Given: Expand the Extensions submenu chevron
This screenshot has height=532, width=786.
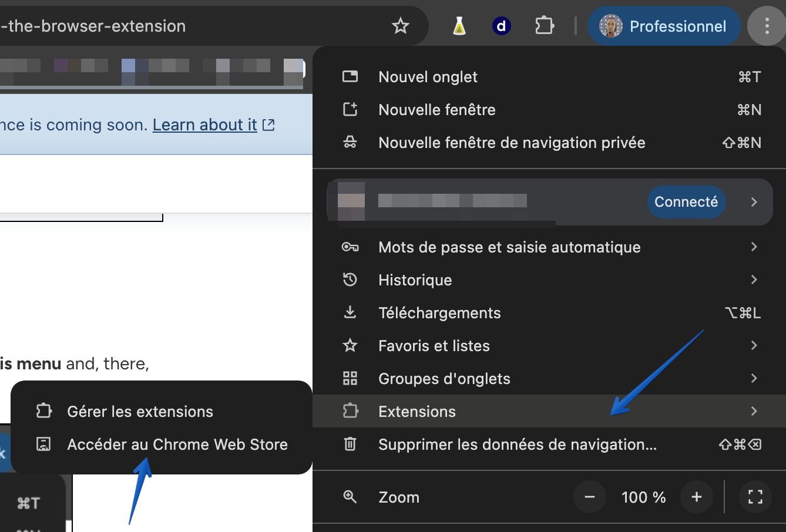Looking at the screenshot, I should click(x=754, y=411).
